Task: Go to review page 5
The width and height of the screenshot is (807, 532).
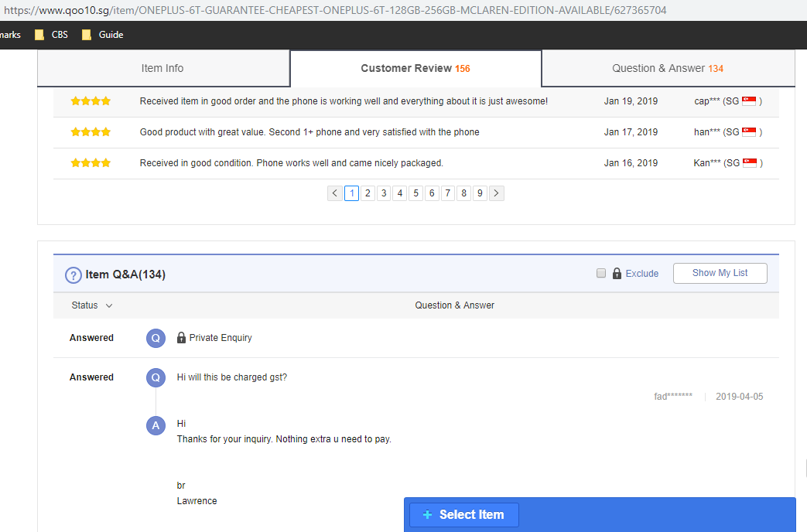Action: pyautogui.click(x=415, y=193)
